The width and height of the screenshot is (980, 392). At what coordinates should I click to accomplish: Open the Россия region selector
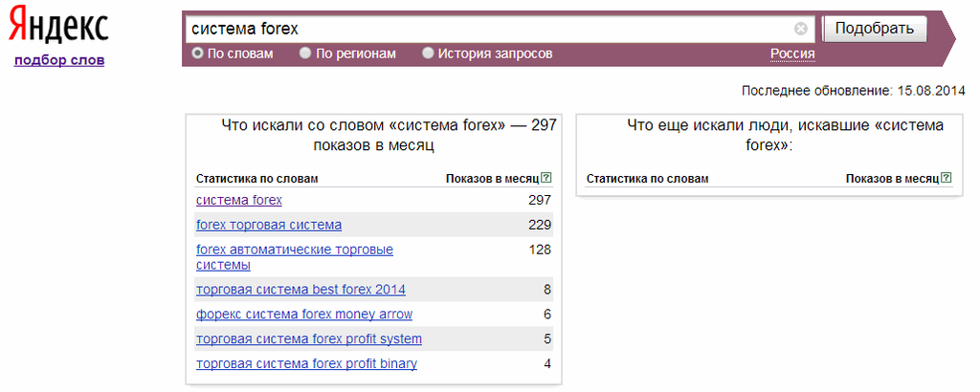792,54
